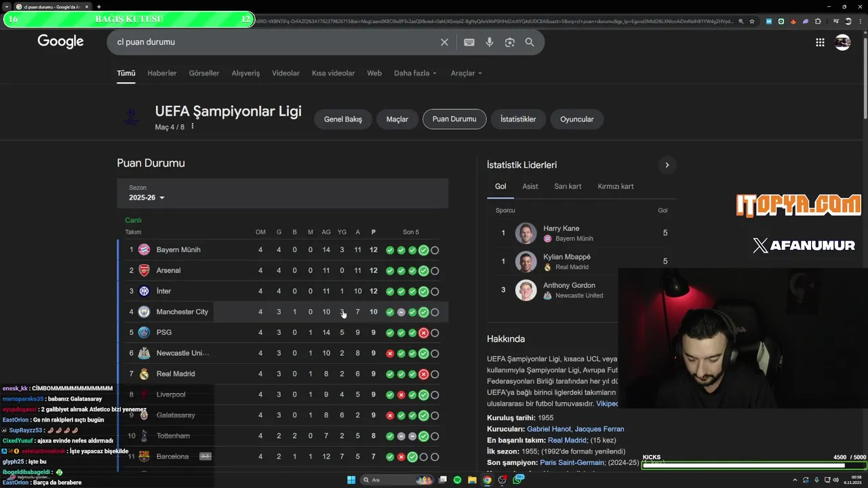The width and height of the screenshot is (868, 488).
Task: Open the Google apps grid
Action: pos(820,42)
